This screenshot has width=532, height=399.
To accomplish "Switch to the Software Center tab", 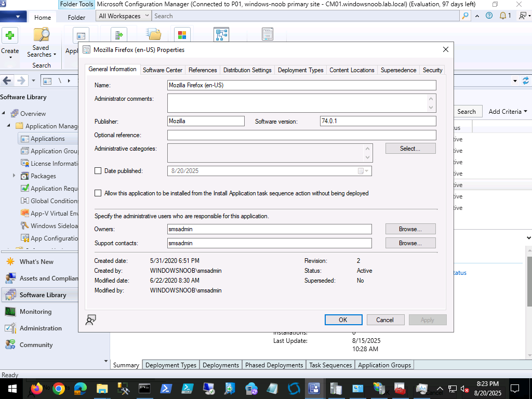I will pos(163,70).
